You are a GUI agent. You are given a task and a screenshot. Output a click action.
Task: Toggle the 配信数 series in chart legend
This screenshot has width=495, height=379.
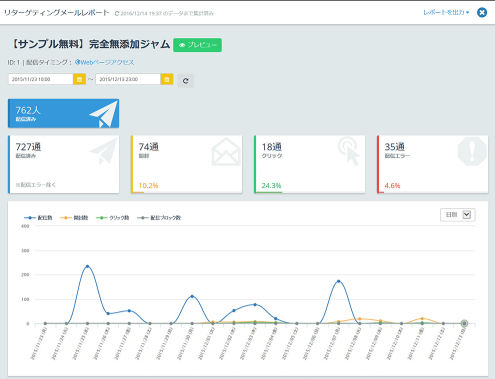click(x=38, y=218)
